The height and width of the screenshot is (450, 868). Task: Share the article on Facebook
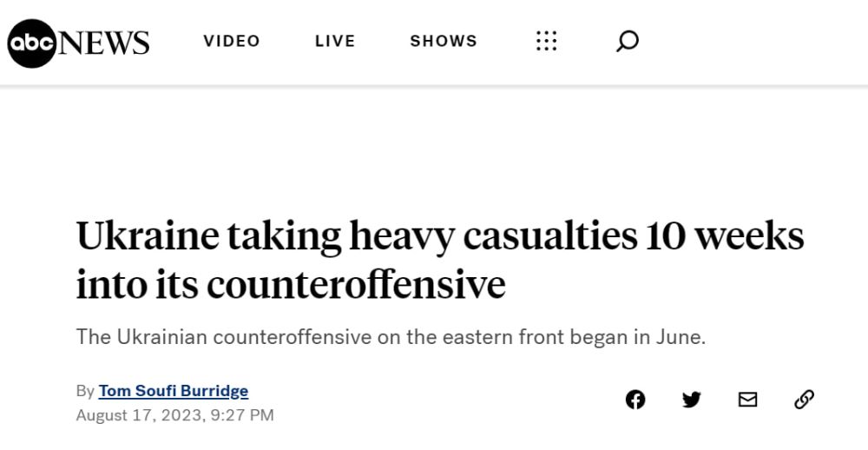tap(635, 400)
